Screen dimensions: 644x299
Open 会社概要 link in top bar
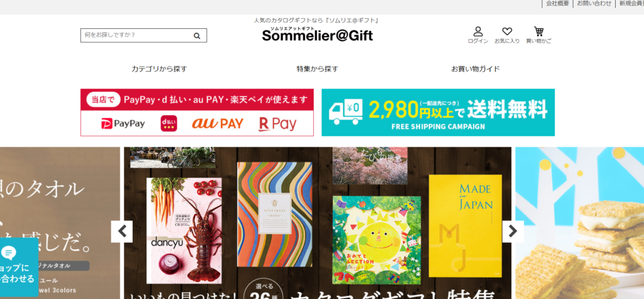[557, 4]
